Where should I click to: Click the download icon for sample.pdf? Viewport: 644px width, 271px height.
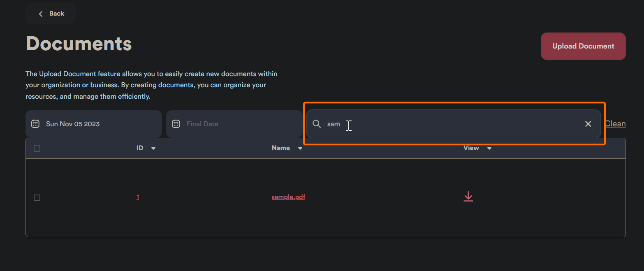[468, 197]
